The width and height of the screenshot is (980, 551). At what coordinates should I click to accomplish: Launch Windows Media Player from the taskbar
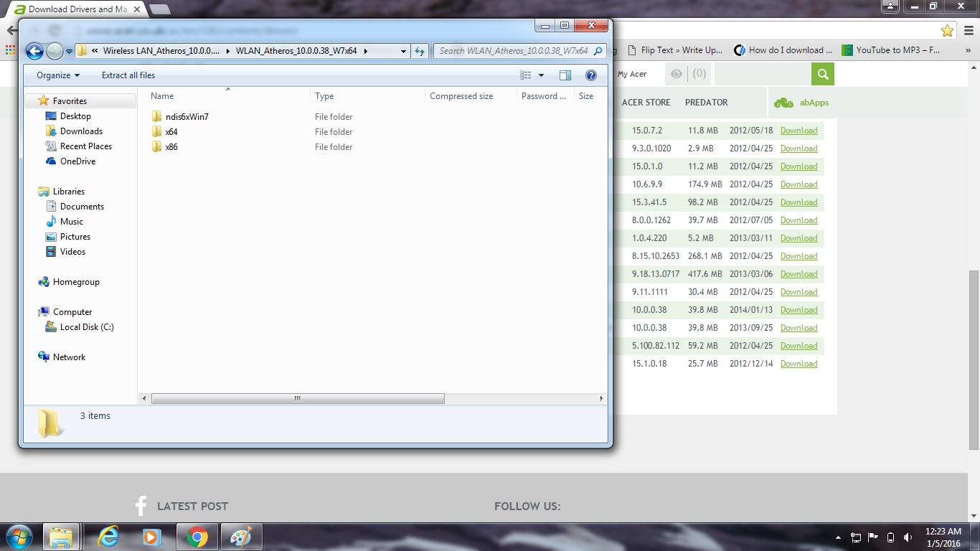(152, 537)
